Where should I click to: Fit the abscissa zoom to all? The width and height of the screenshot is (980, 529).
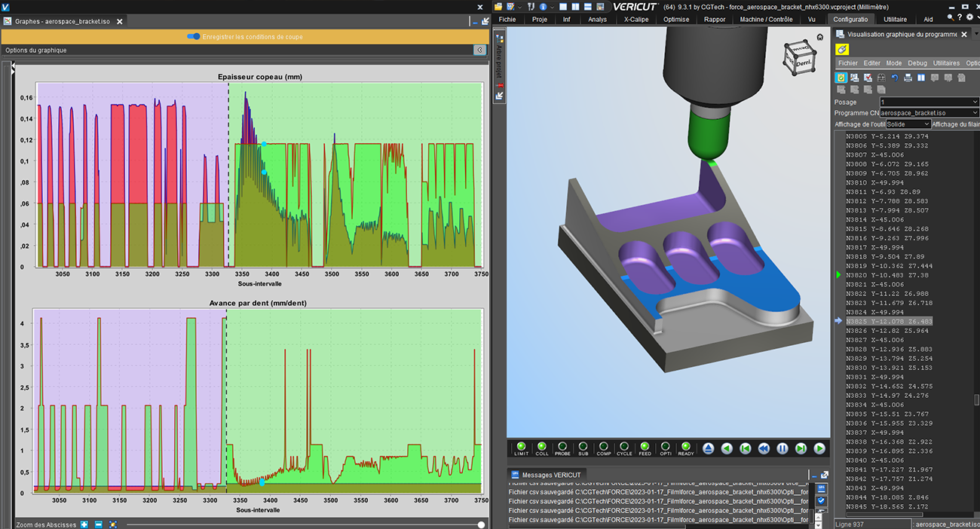tap(113, 524)
